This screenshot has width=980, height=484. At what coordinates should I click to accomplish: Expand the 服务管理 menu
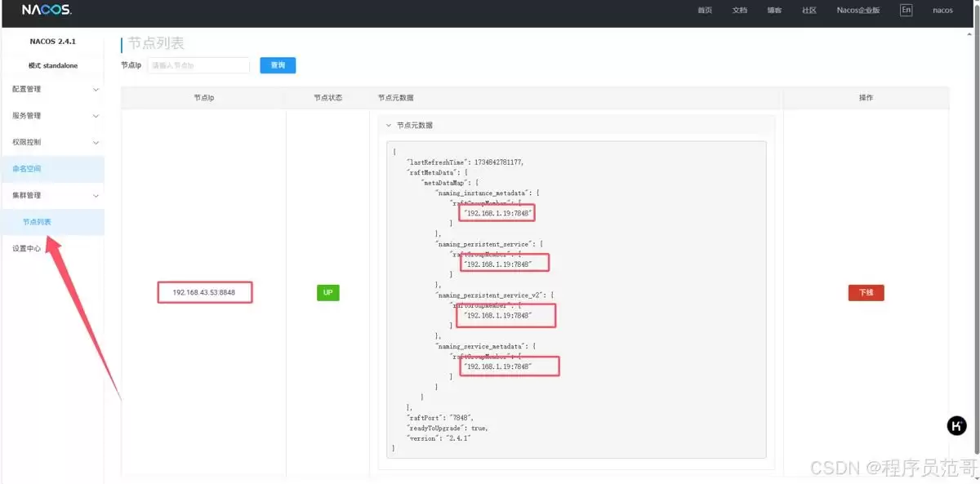[x=52, y=116]
